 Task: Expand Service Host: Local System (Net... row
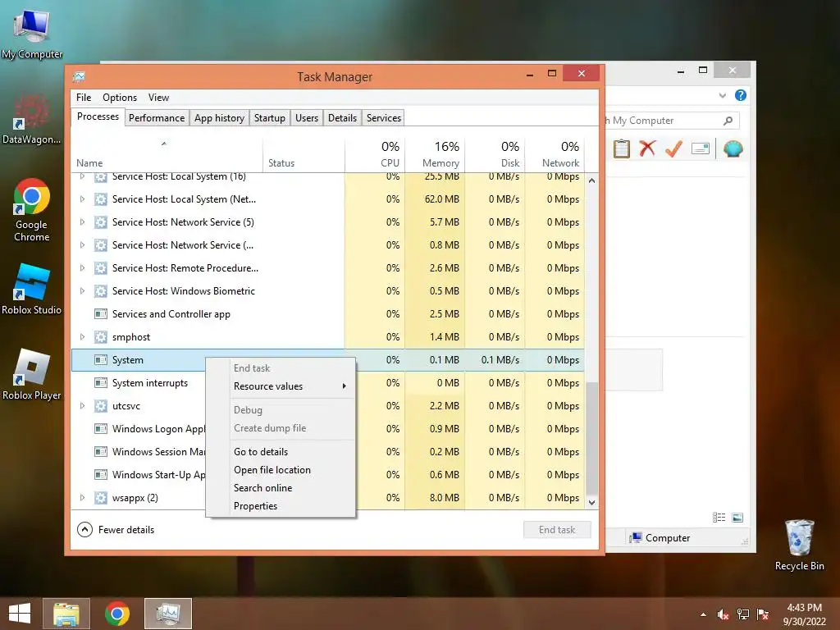(82, 199)
